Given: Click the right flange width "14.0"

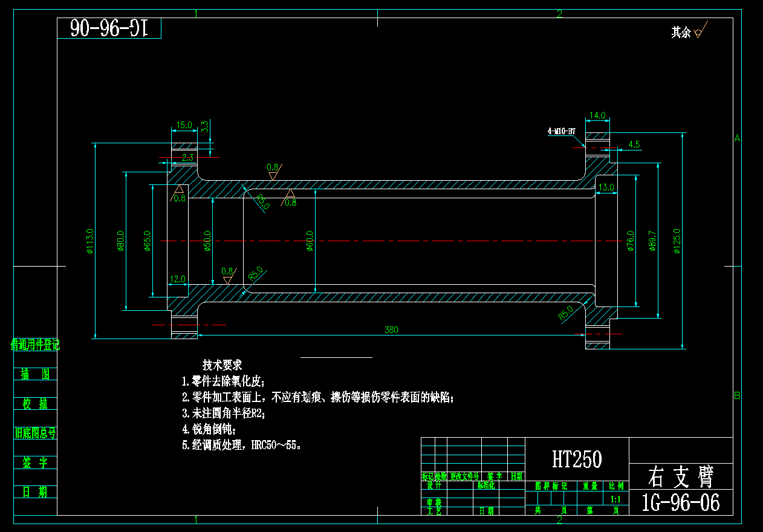Looking at the screenshot, I should click(x=597, y=115).
